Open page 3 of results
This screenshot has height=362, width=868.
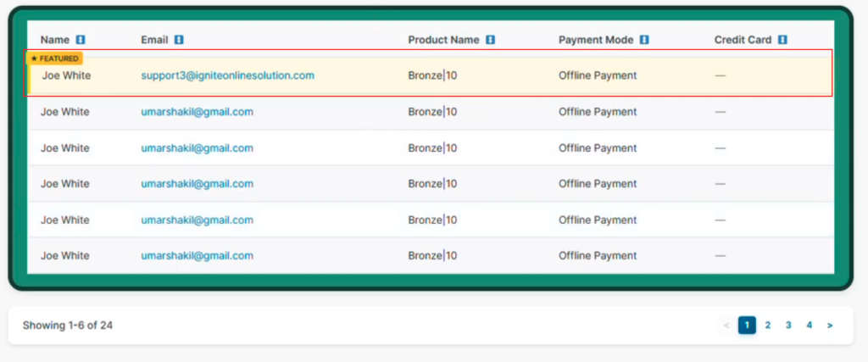788,326
